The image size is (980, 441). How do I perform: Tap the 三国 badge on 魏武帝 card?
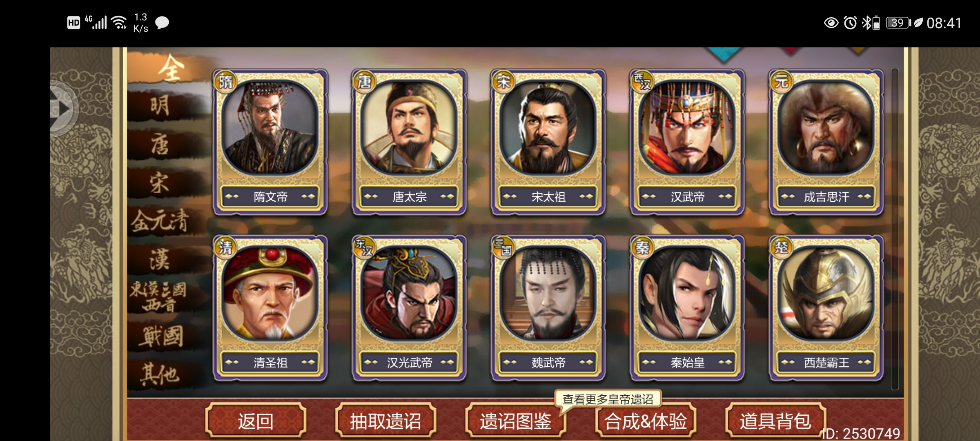click(x=503, y=247)
